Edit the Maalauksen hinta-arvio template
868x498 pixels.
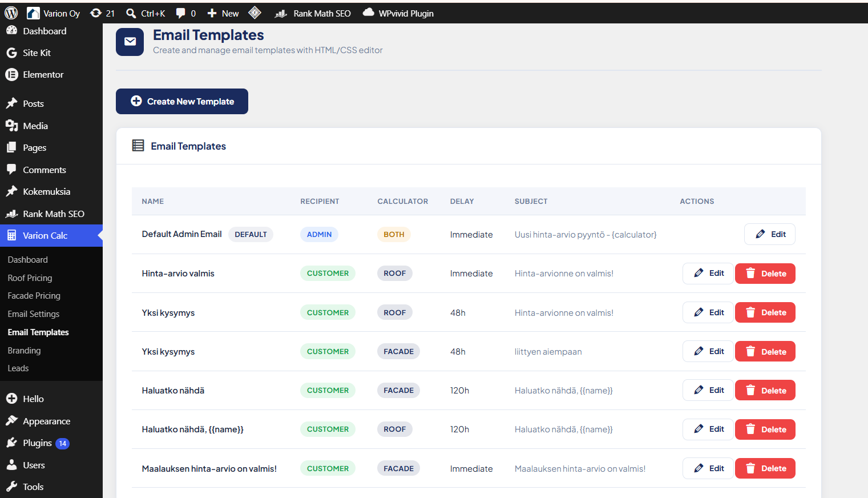[x=708, y=468]
